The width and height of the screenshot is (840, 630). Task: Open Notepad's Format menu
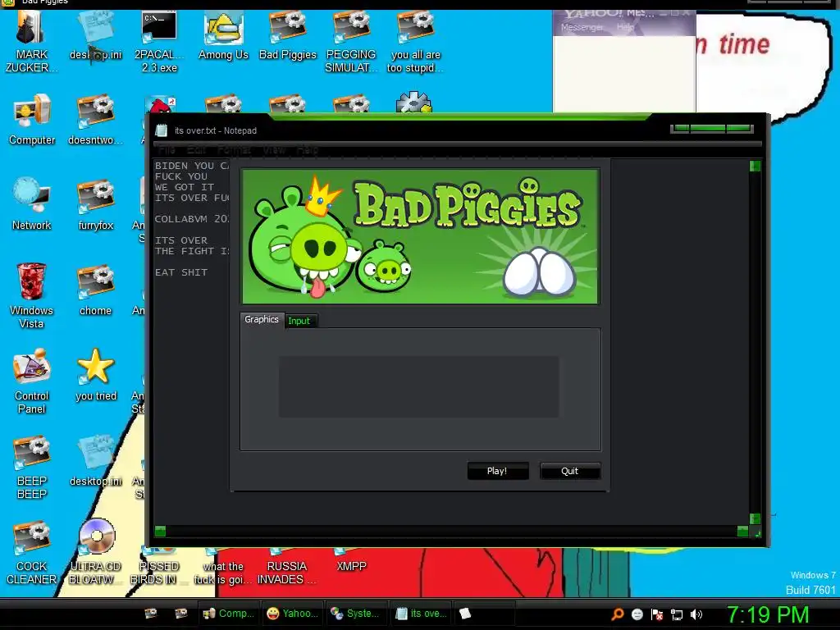(234, 149)
